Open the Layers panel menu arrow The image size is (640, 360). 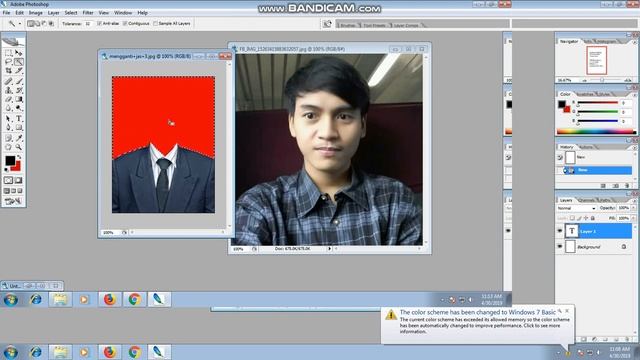(x=634, y=200)
